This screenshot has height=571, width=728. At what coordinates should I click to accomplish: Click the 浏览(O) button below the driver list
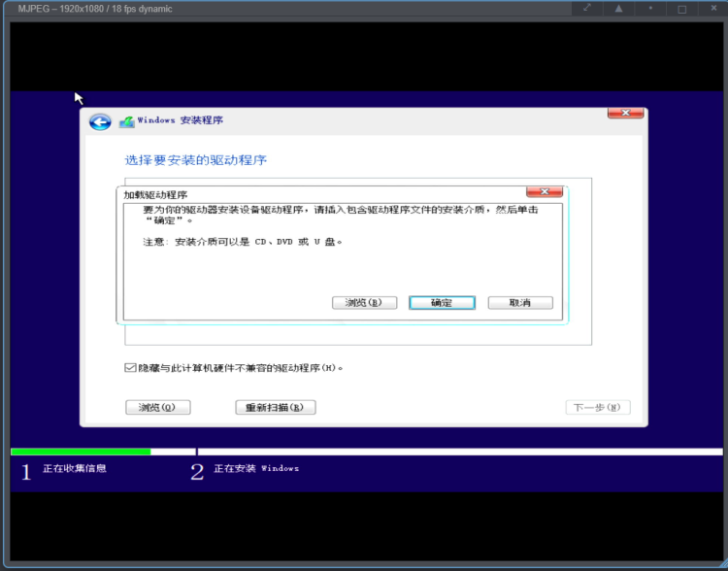coord(158,408)
